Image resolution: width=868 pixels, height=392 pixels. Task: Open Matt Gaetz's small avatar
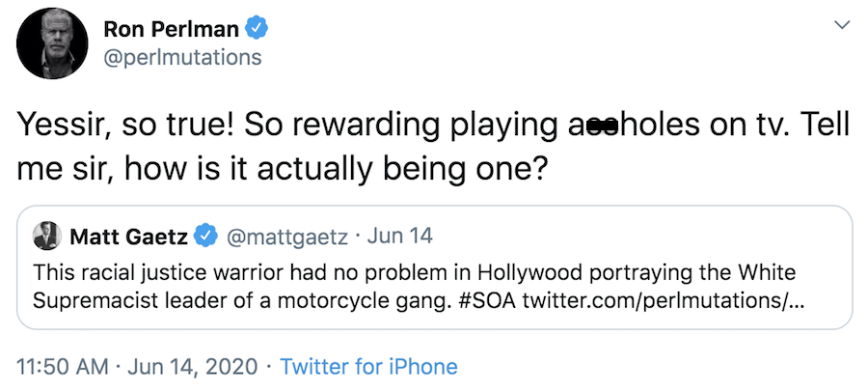(x=45, y=236)
